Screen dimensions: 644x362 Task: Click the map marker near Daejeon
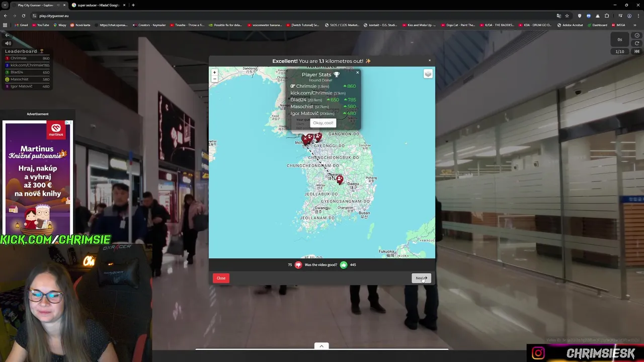tap(340, 179)
